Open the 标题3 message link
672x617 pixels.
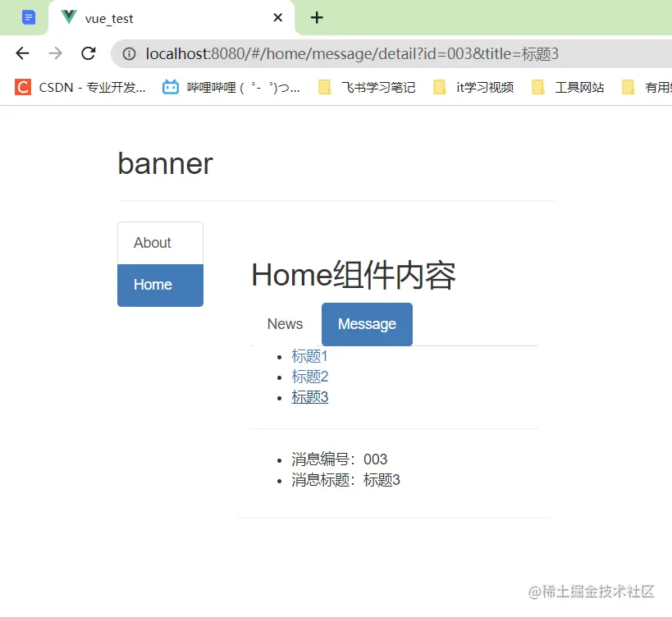pos(310,397)
